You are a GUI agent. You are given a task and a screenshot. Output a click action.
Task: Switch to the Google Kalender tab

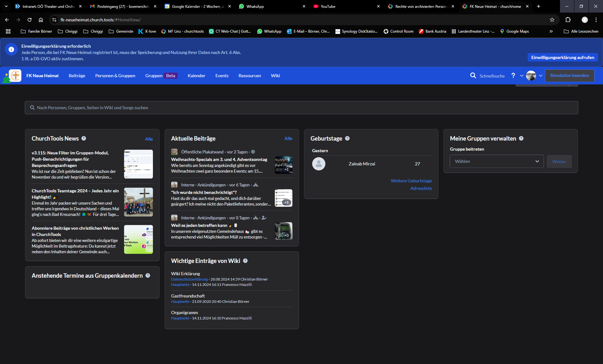click(198, 6)
